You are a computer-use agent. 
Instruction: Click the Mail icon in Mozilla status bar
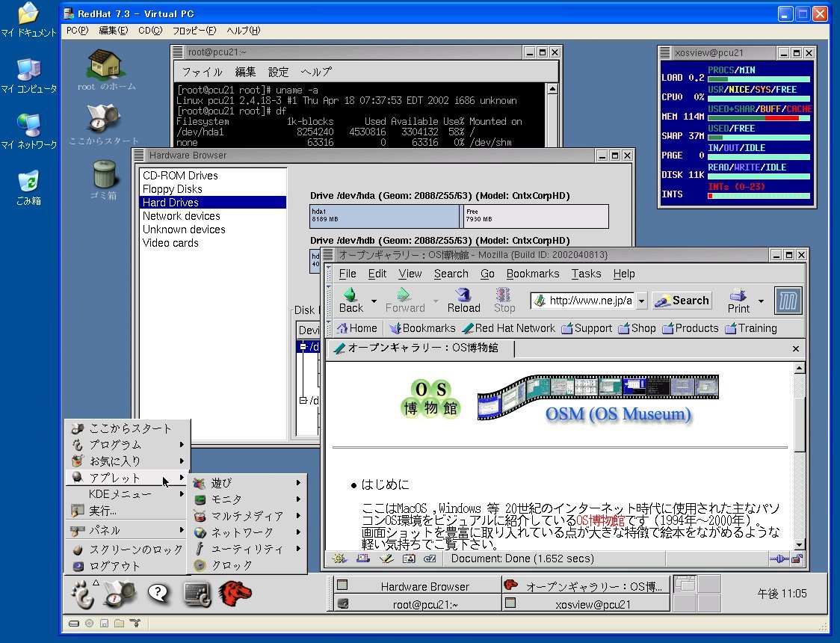coord(362,559)
